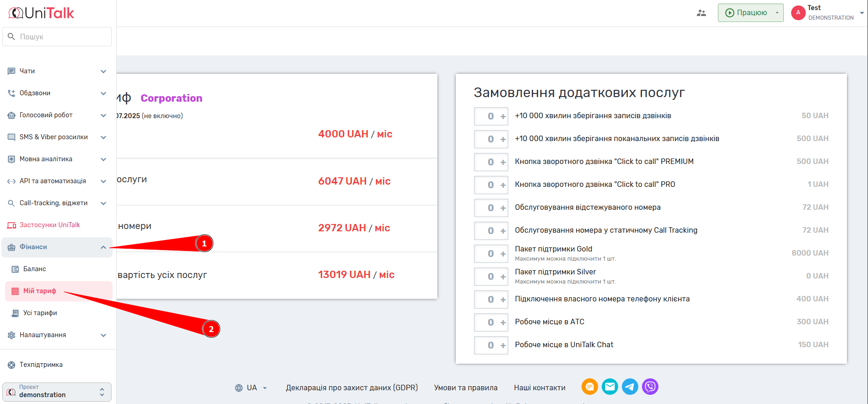Add one Gold support package
The image size is (868, 404).
coord(503,254)
